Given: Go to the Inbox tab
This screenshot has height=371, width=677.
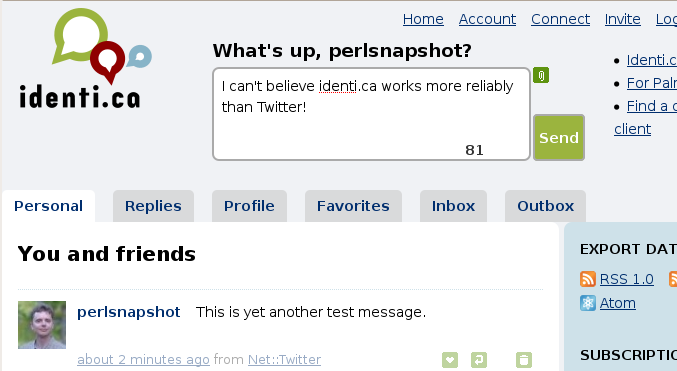Looking at the screenshot, I should click(453, 206).
